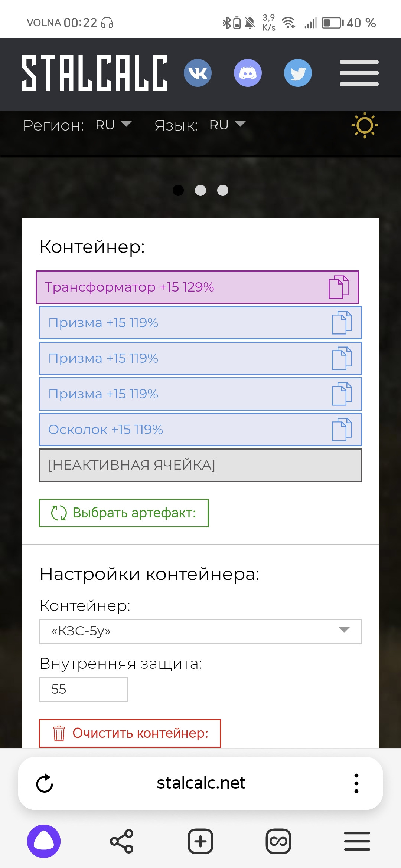Open browser three-dot options menu

[356, 783]
